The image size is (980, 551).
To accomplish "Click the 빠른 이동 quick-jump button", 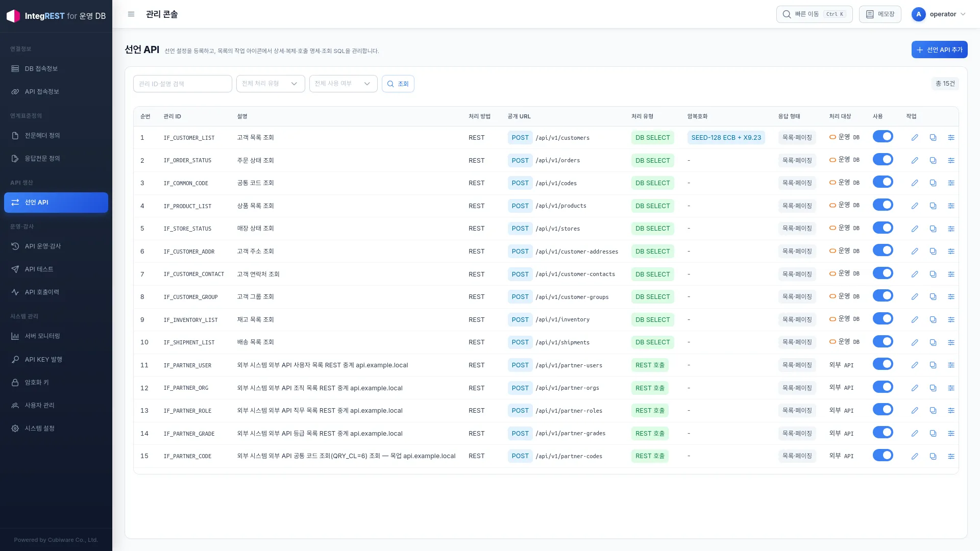I will 814,14.
